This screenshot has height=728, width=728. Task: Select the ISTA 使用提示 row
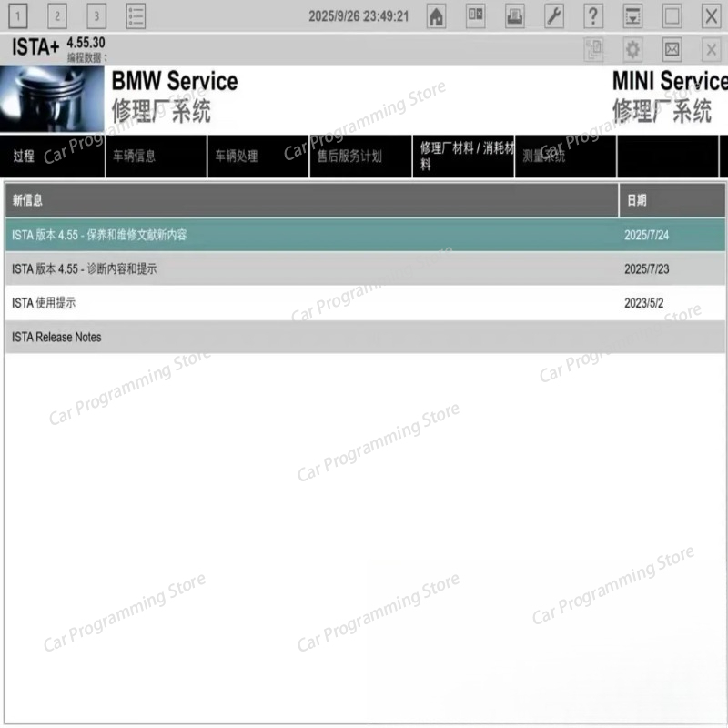[x=365, y=303]
